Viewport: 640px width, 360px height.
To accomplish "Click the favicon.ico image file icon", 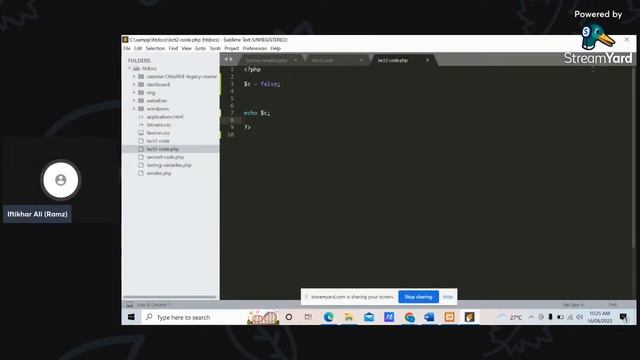I will [x=141, y=133].
